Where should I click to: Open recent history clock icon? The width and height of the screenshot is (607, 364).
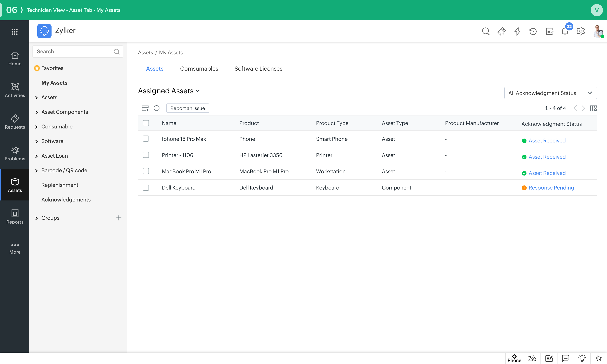point(533,31)
